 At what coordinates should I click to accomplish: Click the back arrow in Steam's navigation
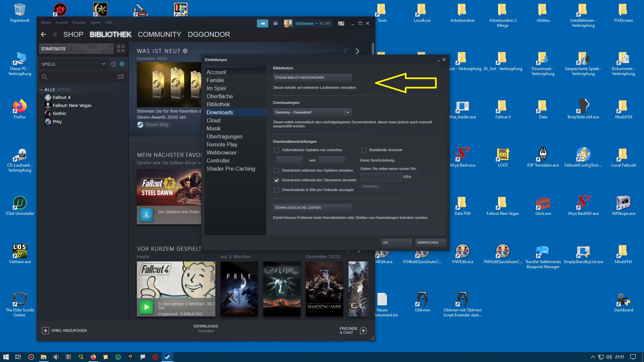[44, 34]
